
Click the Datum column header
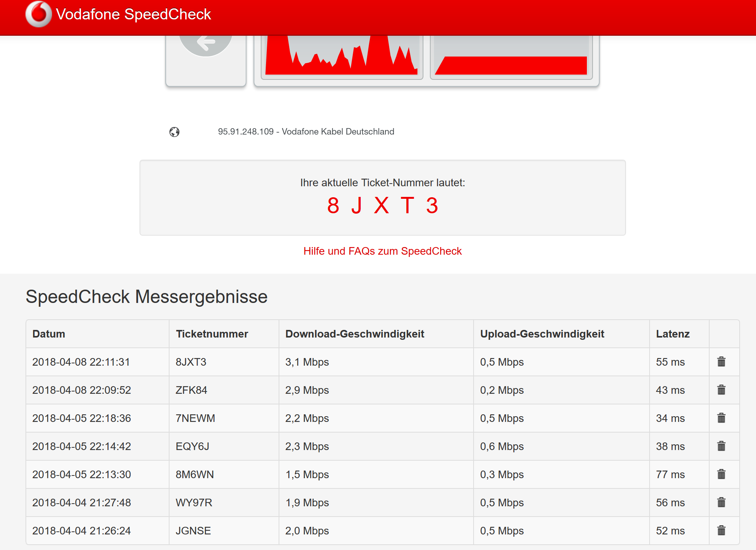(x=49, y=334)
